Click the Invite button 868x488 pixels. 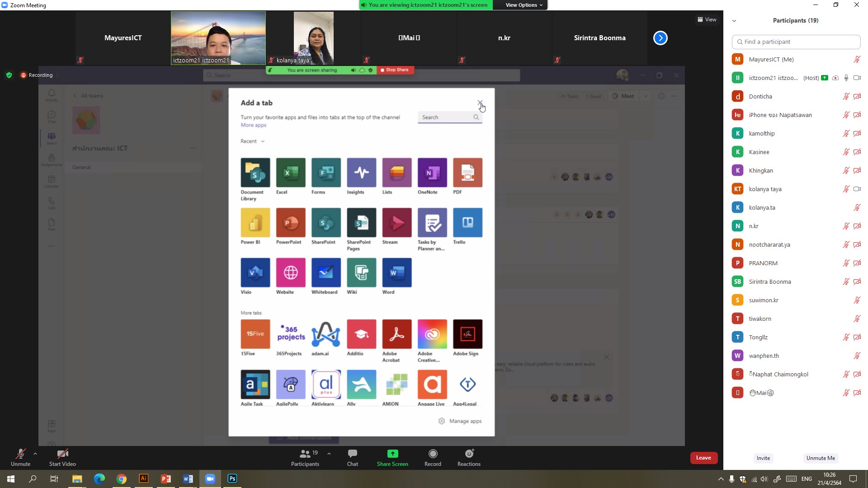point(763,458)
